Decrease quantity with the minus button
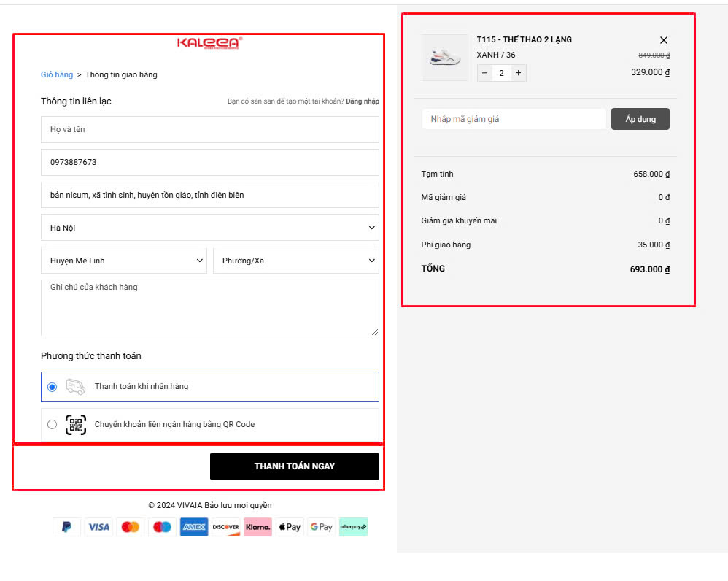This screenshot has height=581, width=728. pos(485,73)
